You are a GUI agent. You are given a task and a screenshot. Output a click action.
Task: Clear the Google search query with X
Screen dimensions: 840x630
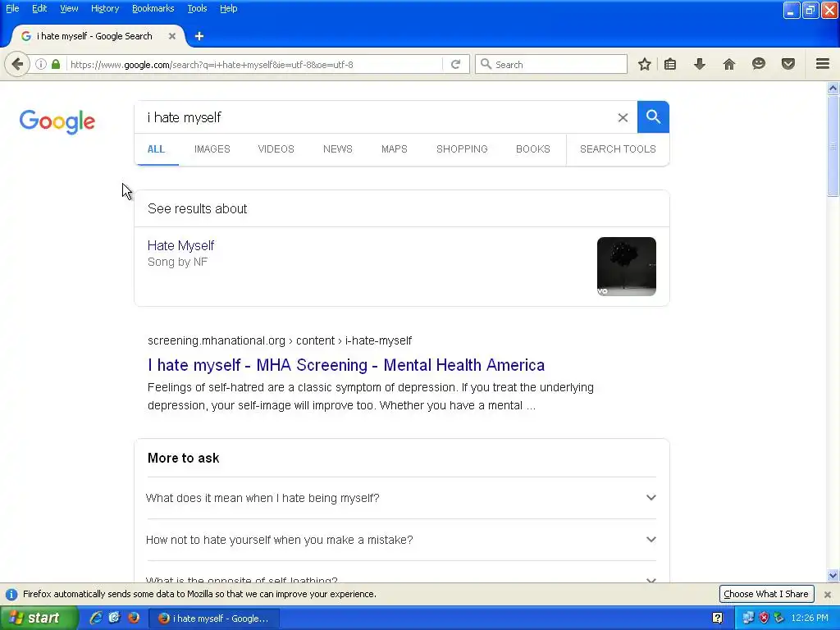(623, 117)
